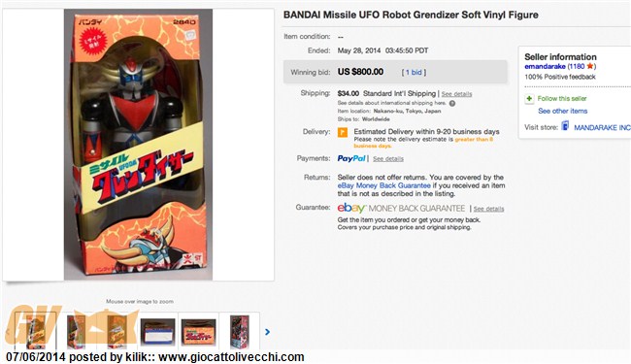This screenshot has height=364, width=631.
Task: Click the PayPal logo
Action: [351, 158]
